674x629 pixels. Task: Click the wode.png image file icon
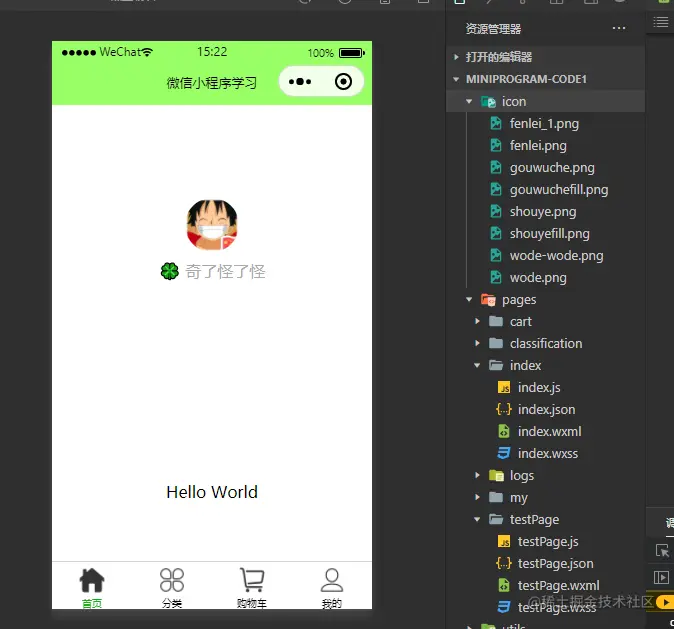coord(496,277)
